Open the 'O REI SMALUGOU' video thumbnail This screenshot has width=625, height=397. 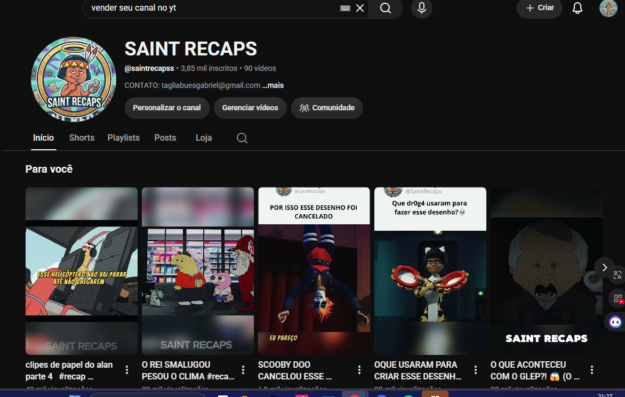point(198,271)
